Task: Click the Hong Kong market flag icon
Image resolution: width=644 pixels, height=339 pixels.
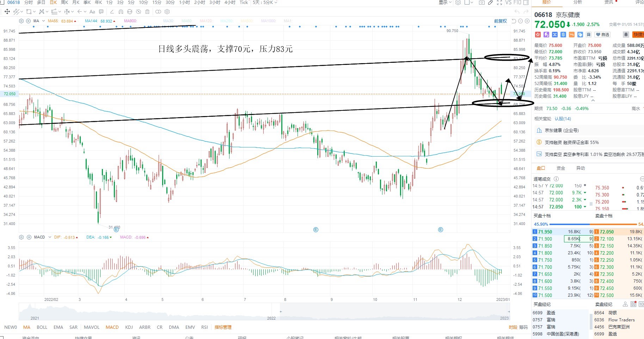Action: (x=538, y=34)
